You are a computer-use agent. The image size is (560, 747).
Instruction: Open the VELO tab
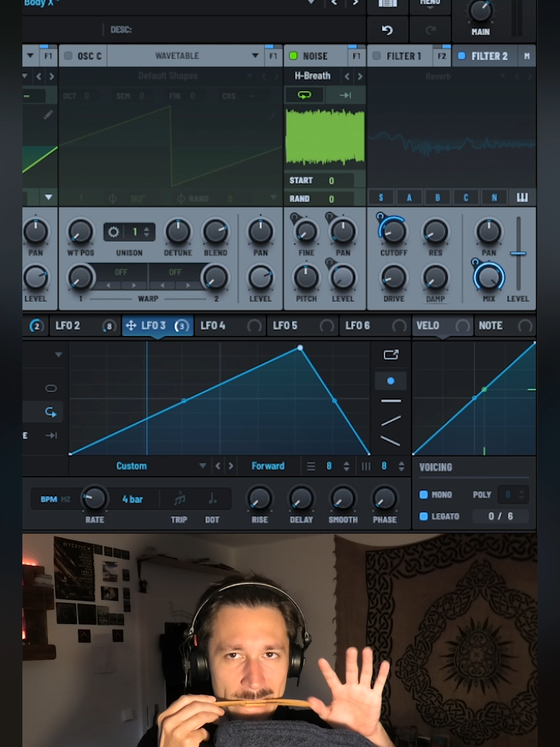442,325
